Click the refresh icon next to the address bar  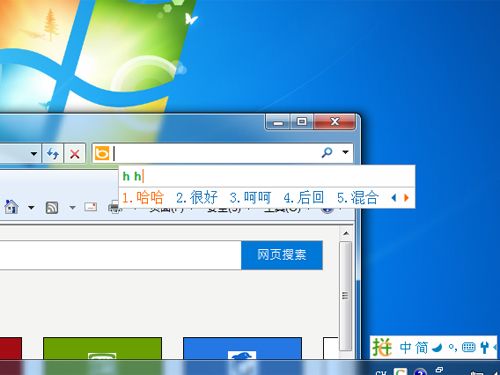tap(53, 154)
